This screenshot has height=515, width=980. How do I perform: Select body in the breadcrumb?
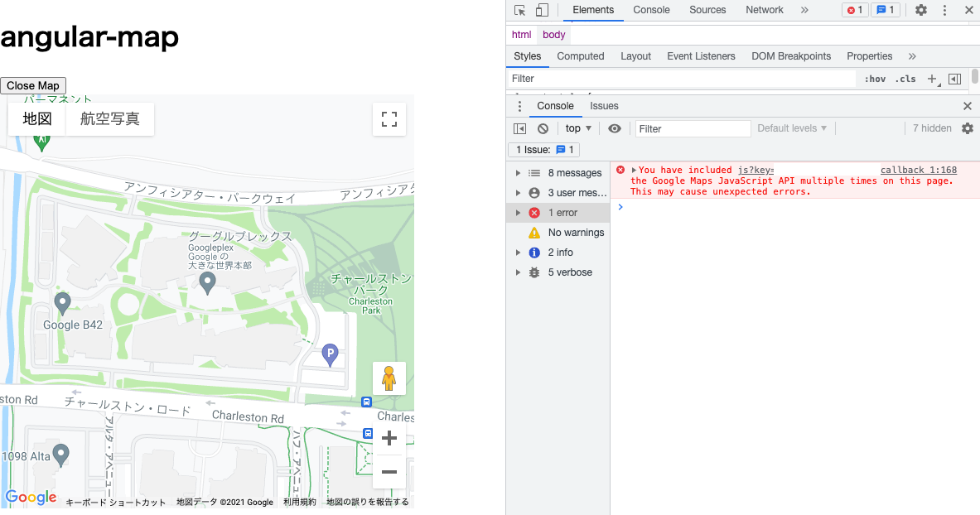click(x=553, y=35)
